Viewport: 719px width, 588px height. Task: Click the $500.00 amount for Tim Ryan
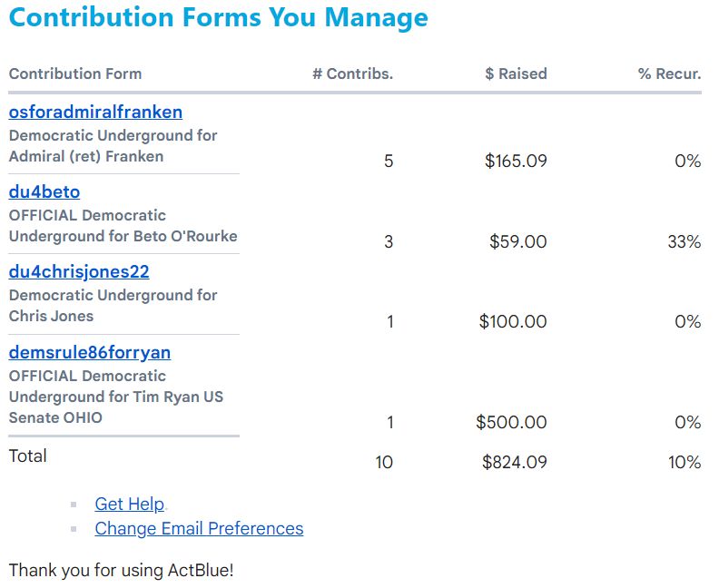[x=511, y=423]
